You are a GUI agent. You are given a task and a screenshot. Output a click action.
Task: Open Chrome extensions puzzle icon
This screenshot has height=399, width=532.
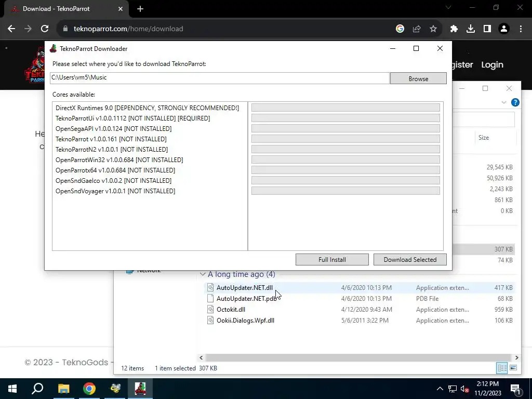pyautogui.click(x=454, y=29)
